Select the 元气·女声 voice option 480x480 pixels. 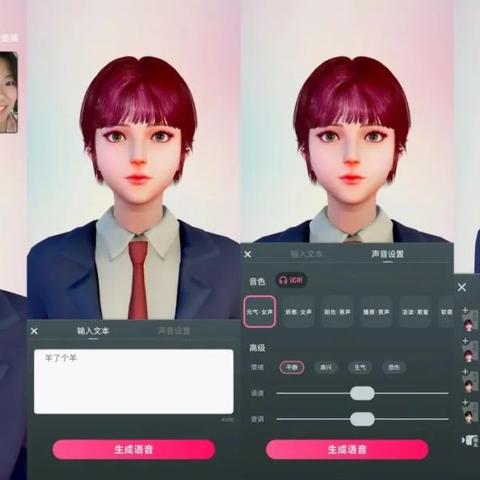click(x=260, y=312)
